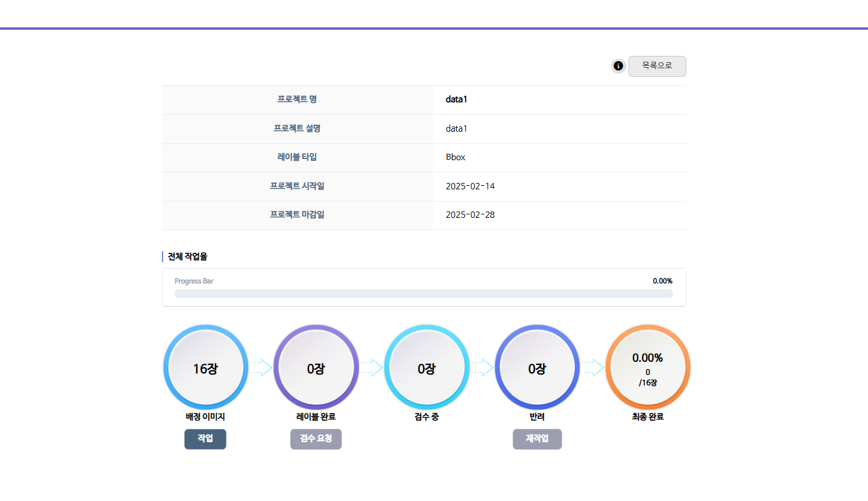The image size is (868, 501).
Task: Go back with the 목록으로 button
Action: click(x=657, y=66)
